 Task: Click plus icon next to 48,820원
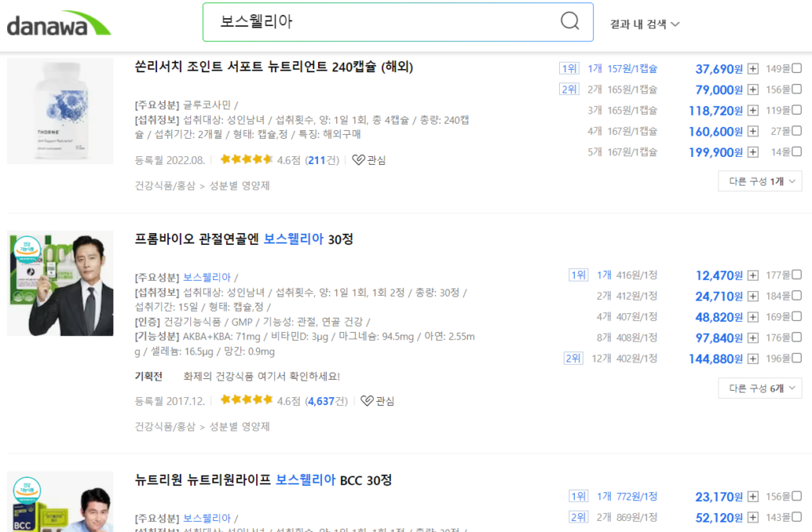(753, 316)
